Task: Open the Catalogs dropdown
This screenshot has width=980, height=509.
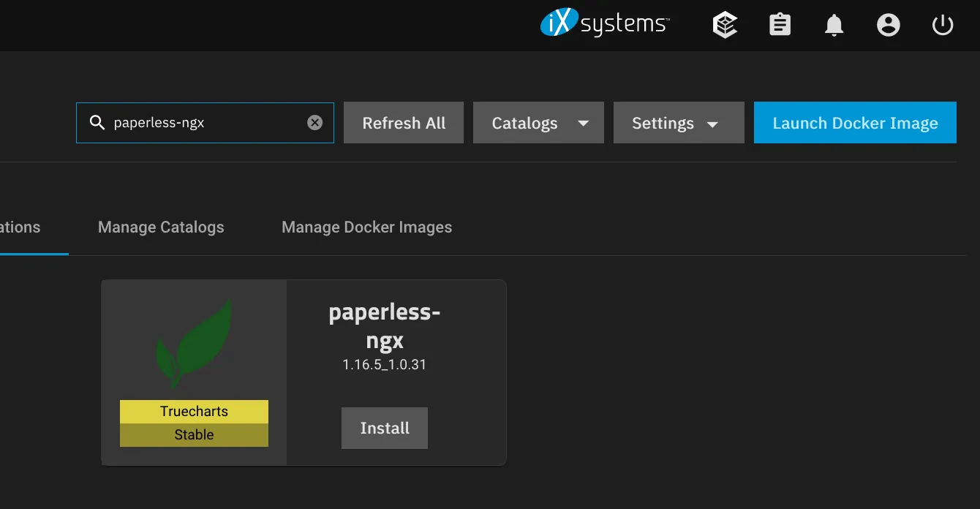Action: pyautogui.click(x=538, y=122)
